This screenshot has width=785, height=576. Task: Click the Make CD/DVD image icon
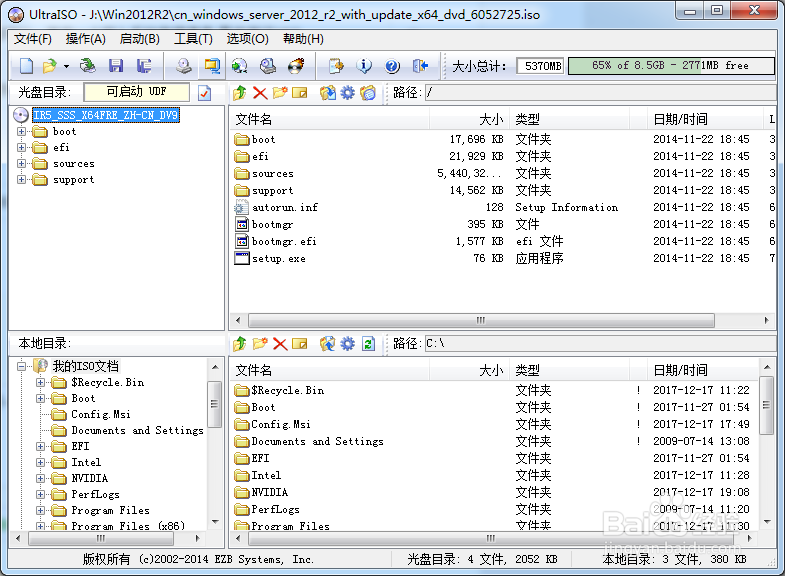pos(184,66)
